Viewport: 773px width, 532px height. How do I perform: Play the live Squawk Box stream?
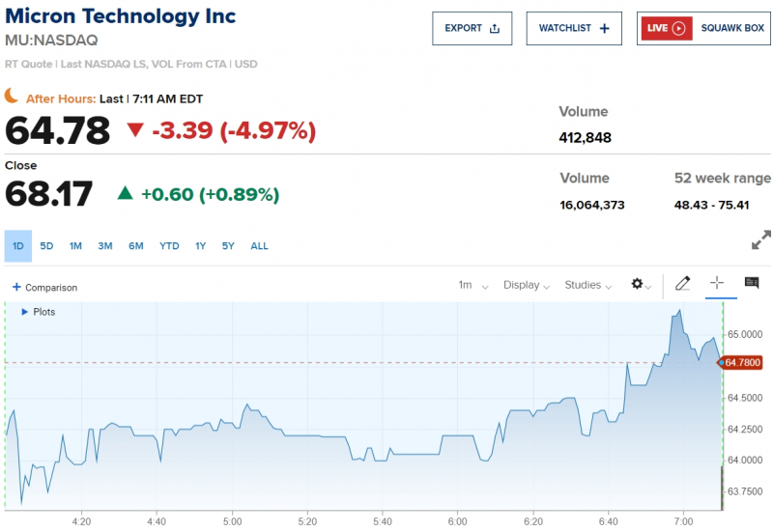tap(678, 29)
